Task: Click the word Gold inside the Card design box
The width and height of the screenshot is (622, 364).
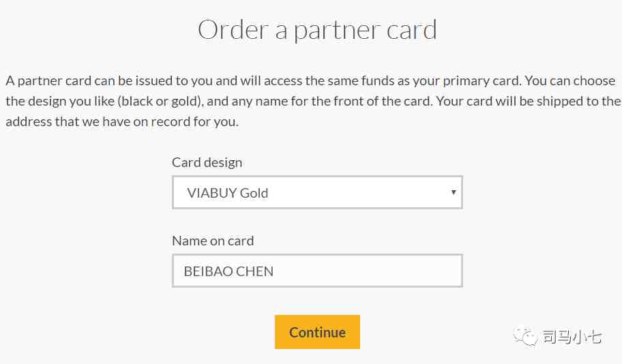Action: tap(254, 193)
